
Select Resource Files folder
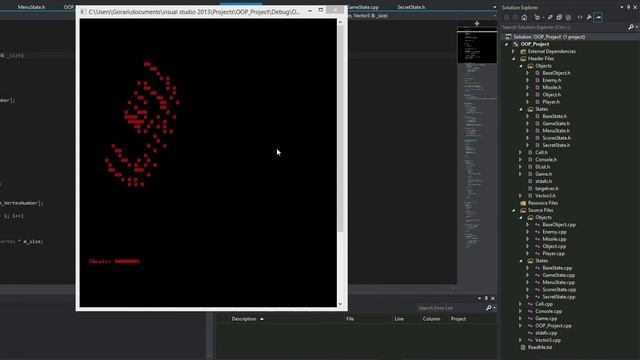[x=542, y=203]
